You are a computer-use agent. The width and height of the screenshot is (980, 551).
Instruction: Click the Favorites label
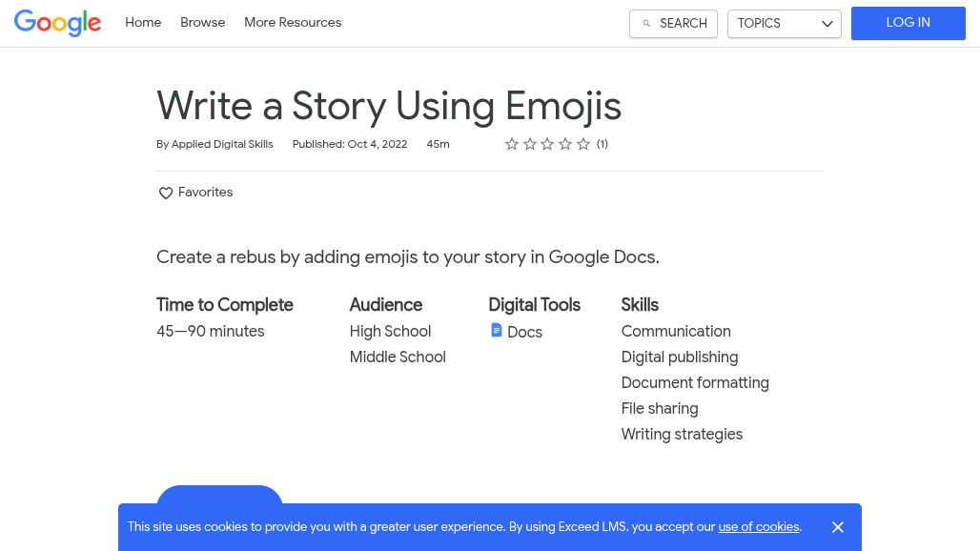click(x=205, y=193)
